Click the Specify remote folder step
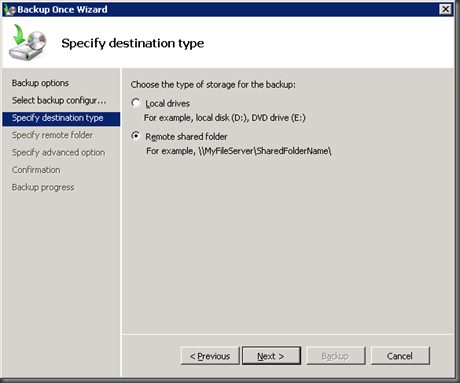The height and width of the screenshot is (383, 460). point(52,135)
